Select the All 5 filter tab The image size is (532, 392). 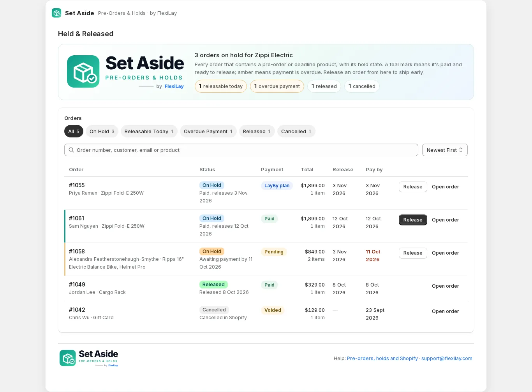pos(74,131)
